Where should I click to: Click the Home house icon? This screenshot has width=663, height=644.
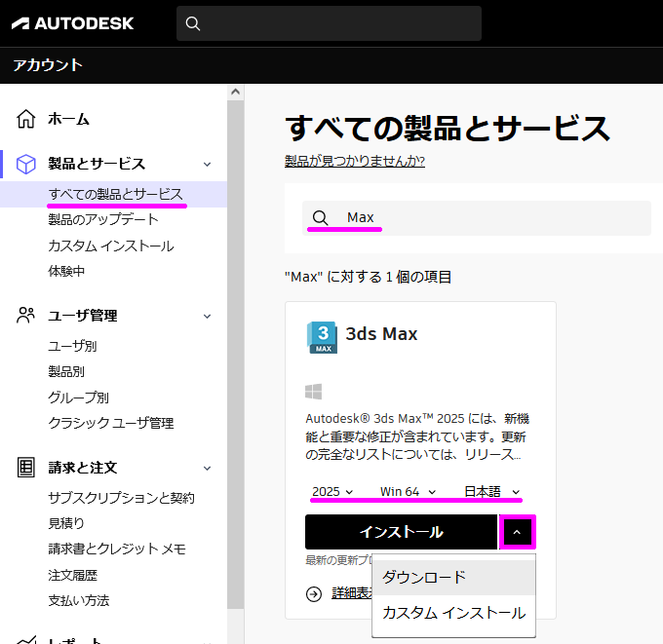[25, 119]
